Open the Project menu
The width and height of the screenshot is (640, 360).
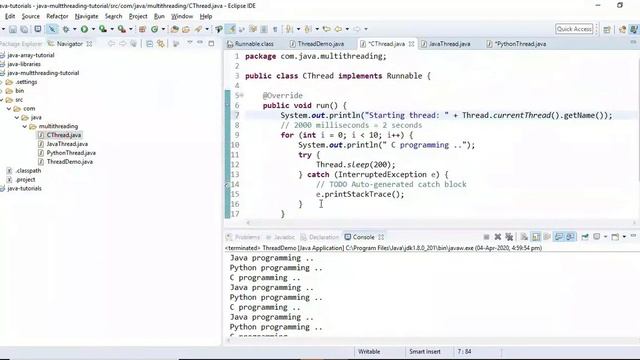point(138,16)
